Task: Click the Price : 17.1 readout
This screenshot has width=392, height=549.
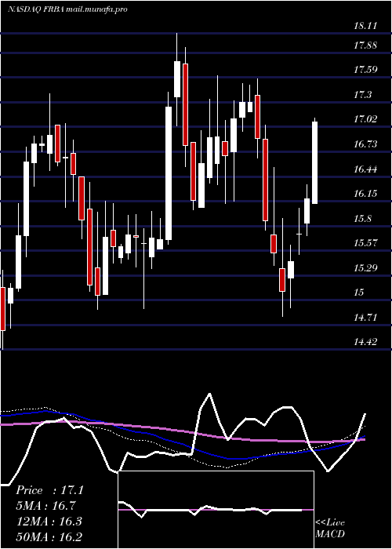Action: click(49, 490)
